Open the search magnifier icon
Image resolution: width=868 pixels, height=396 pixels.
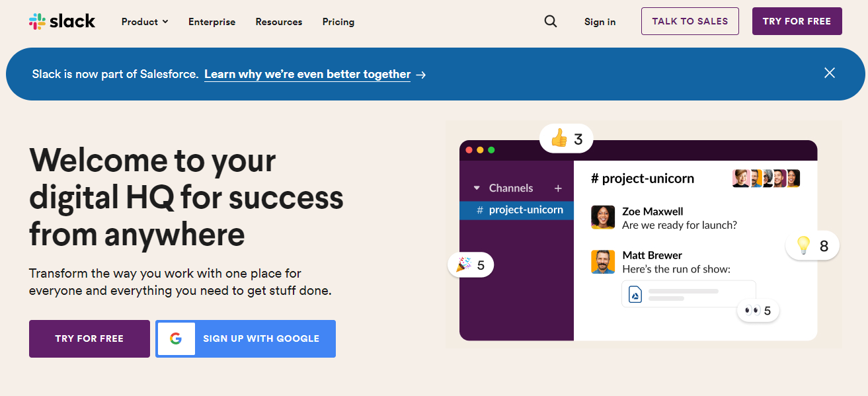tap(551, 21)
